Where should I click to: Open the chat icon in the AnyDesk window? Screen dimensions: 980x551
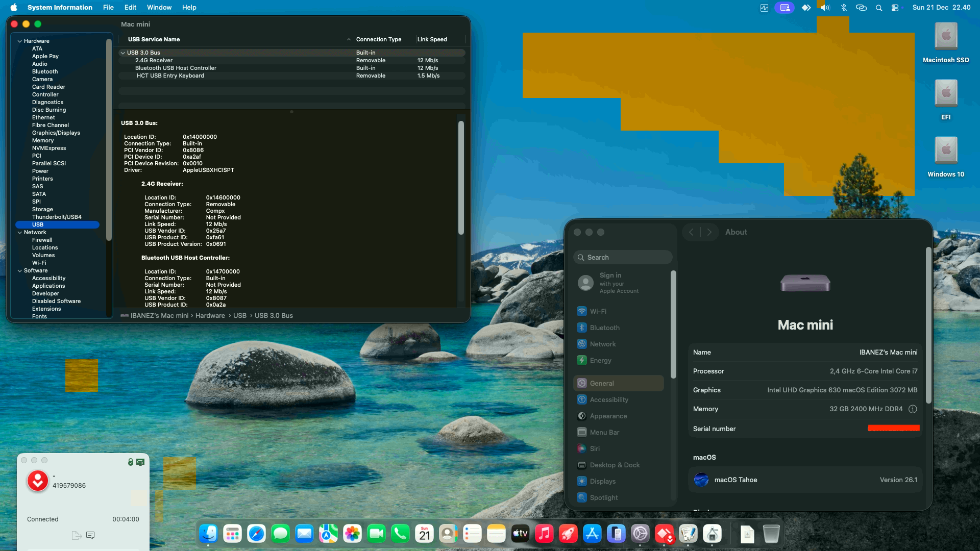tap(90, 535)
